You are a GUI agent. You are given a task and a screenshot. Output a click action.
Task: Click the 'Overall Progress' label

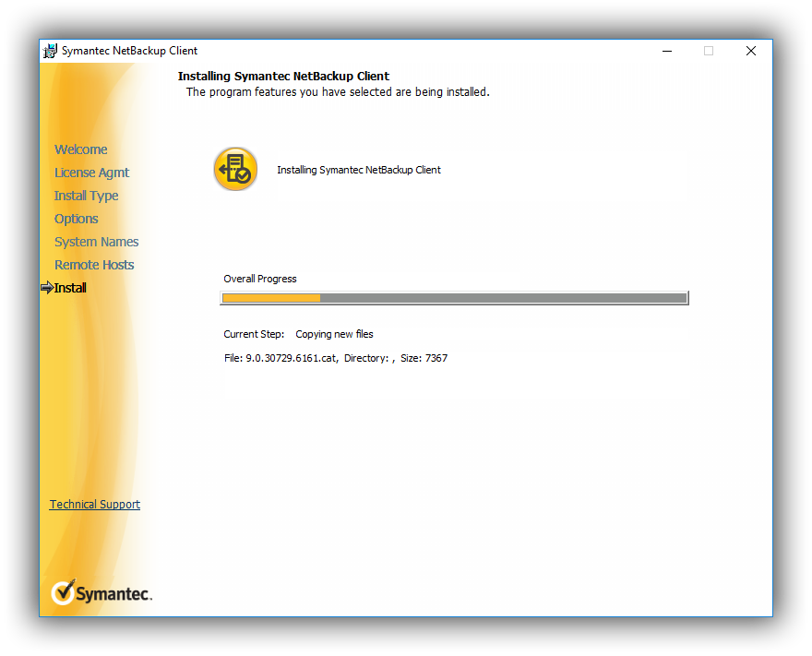(x=260, y=279)
